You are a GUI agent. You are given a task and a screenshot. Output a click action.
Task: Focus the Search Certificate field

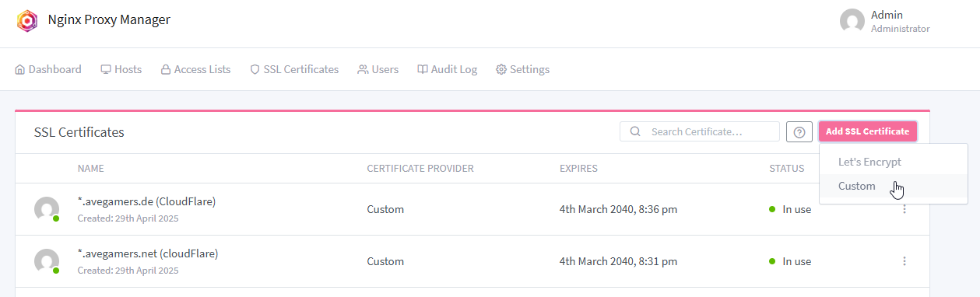[x=699, y=131]
